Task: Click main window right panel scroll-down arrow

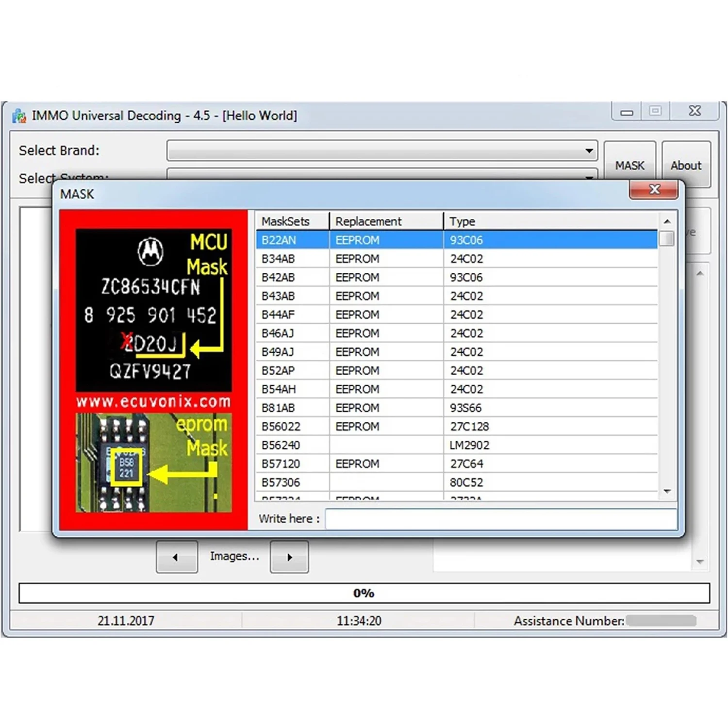Action: coord(700,562)
